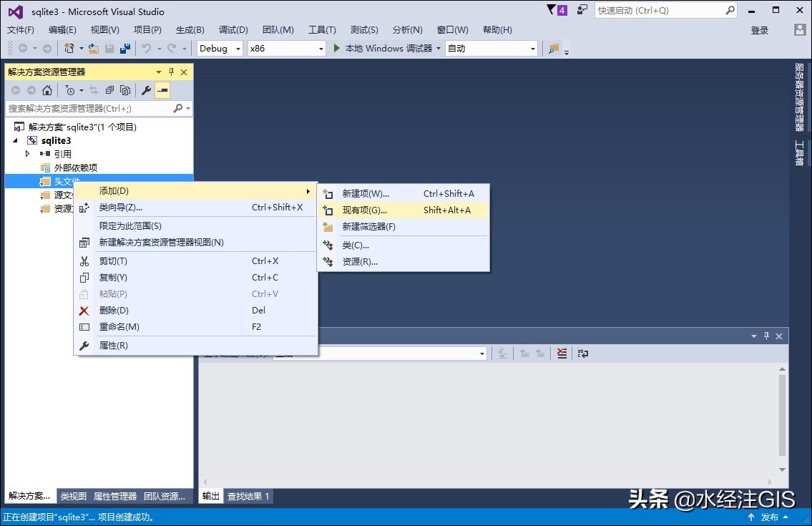
Task: Toggle word wrap in the Output panel
Action: click(x=582, y=354)
